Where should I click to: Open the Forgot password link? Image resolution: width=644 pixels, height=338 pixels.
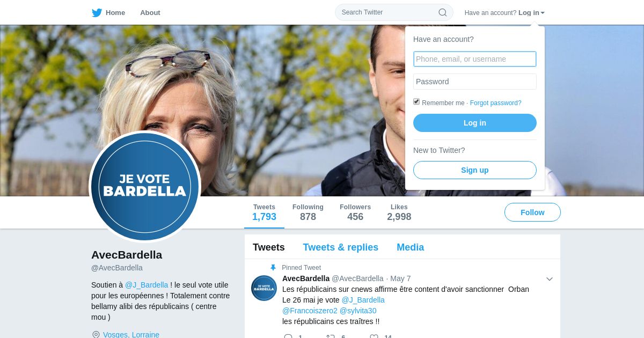tap(495, 103)
